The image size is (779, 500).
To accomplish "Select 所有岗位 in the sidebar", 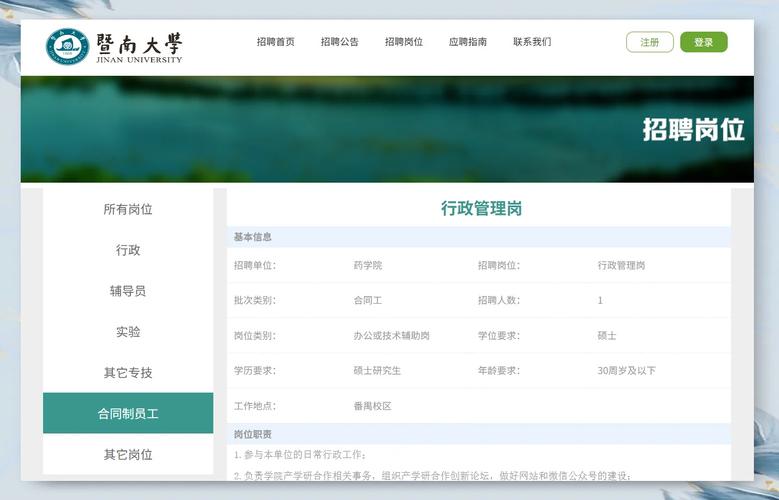I will click(x=128, y=209).
